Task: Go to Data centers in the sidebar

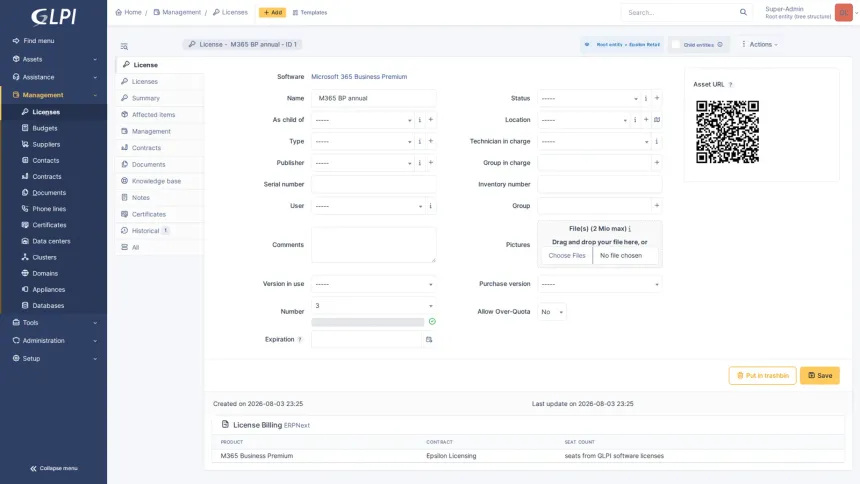Action: tap(51, 241)
